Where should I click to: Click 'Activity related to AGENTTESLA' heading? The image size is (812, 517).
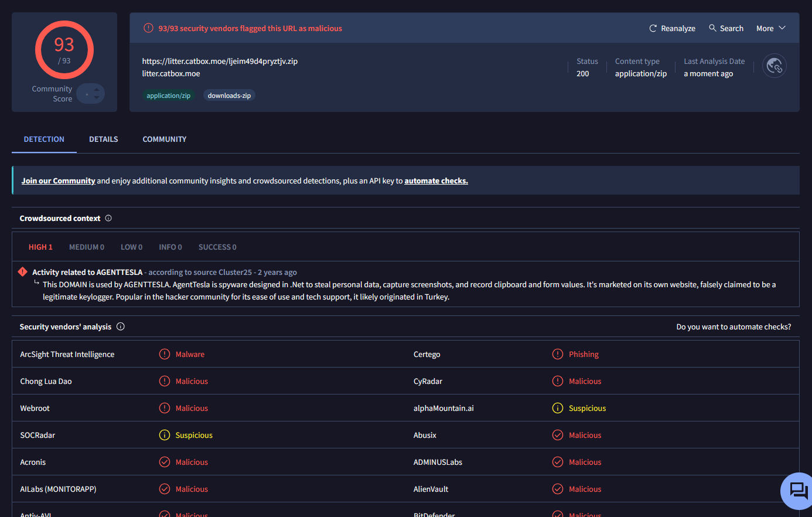click(x=87, y=272)
